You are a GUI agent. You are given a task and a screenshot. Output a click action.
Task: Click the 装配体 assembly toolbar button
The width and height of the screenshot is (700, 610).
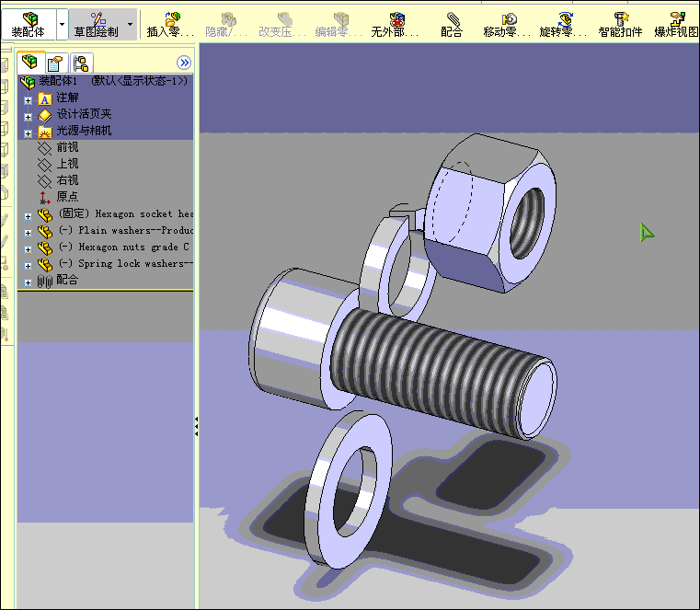click(29, 24)
